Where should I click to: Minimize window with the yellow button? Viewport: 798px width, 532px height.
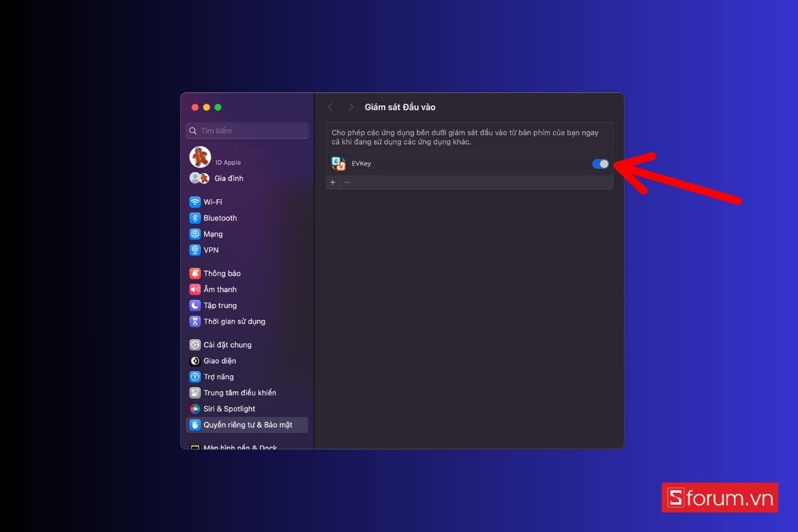[206, 107]
